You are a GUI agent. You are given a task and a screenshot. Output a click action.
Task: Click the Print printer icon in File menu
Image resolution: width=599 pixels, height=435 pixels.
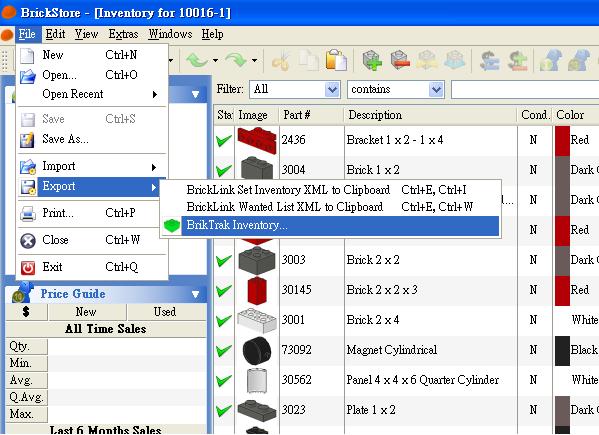coord(28,213)
